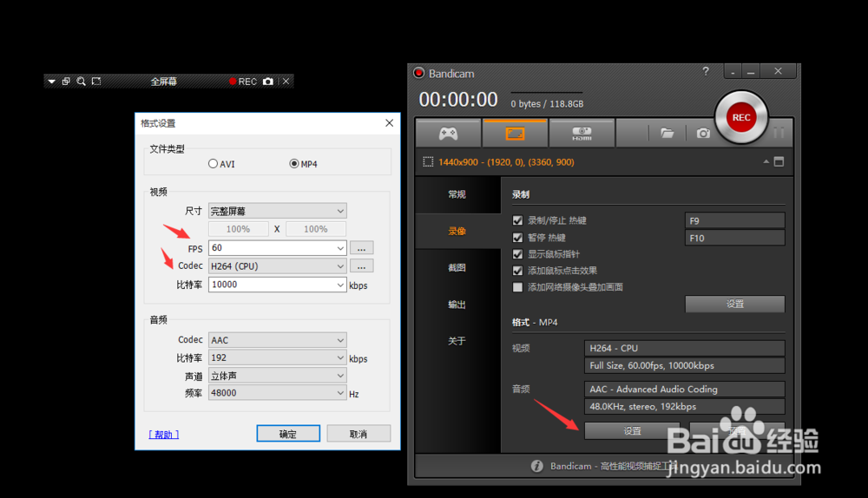Click 确定 button in format settings dialog
Image resolution: width=868 pixels, height=498 pixels.
tap(288, 434)
